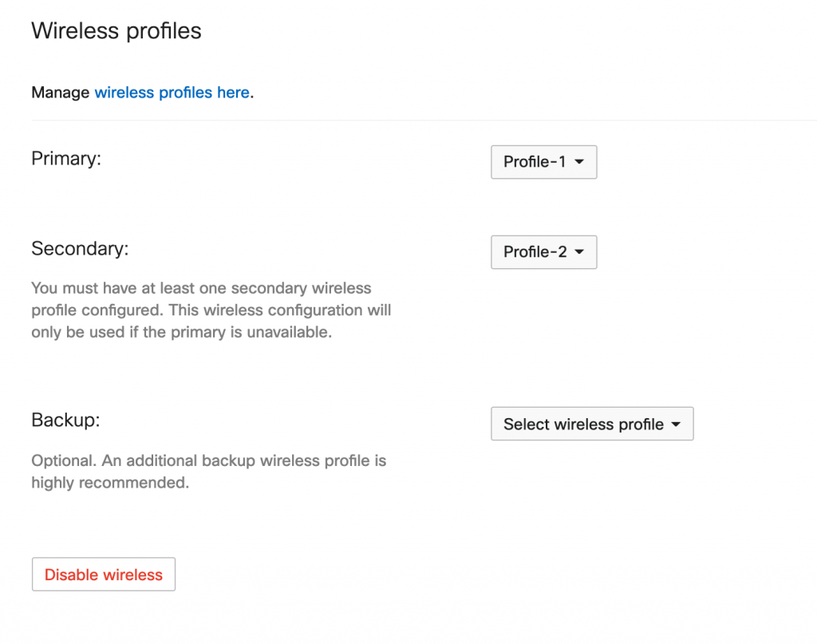Click the caret arrow beside Profile-2
The height and width of the screenshot is (644, 817).
580,252
